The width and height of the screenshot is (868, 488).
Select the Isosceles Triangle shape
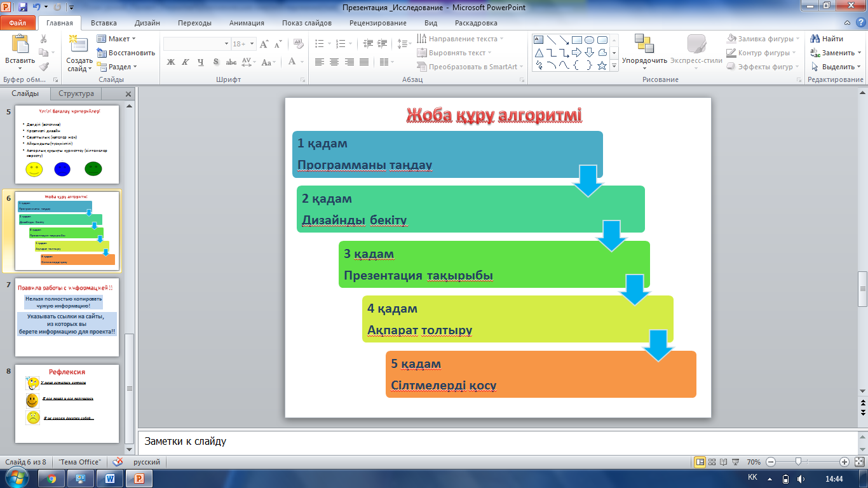tap(539, 52)
